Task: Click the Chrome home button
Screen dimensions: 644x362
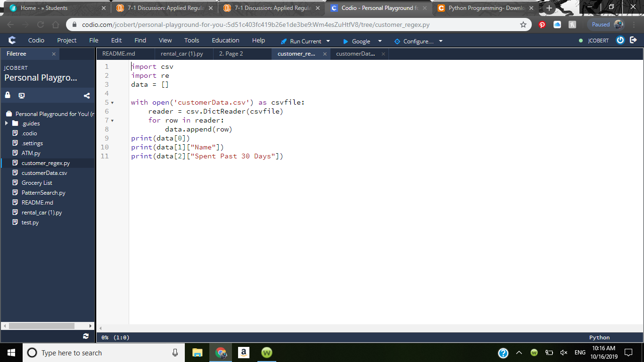Action: pyautogui.click(x=56, y=25)
